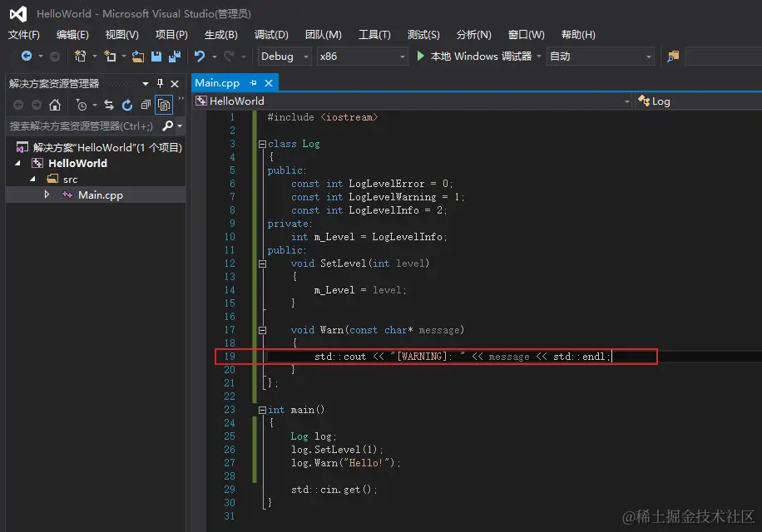Click the Save All icon
The image size is (762, 532).
[175, 57]
